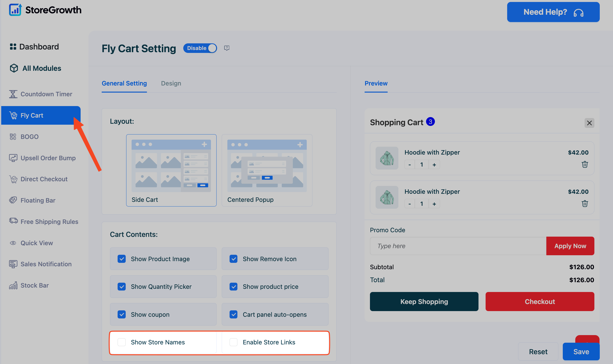Enable the Show Store Names checkbox
The height and width of the screenshot is (364, 613).
tap(122, 342)
